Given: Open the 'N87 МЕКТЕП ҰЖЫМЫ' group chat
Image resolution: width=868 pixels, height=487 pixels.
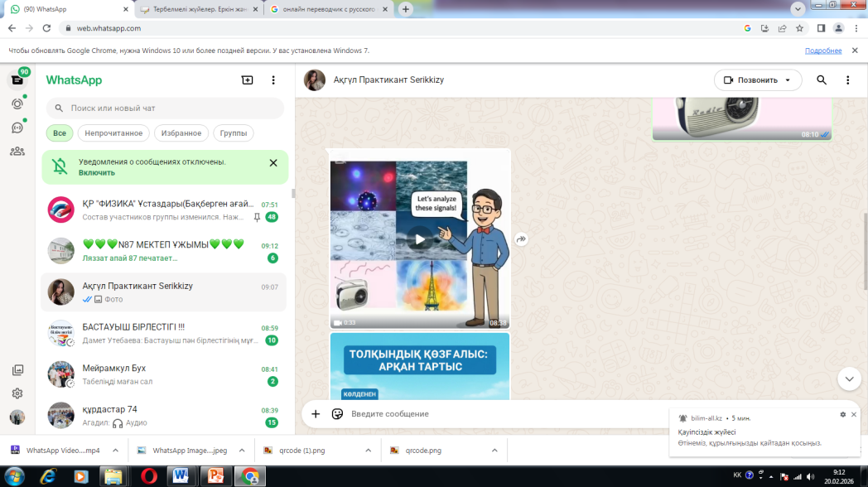Looking at the screenshot, I should 164,251.
